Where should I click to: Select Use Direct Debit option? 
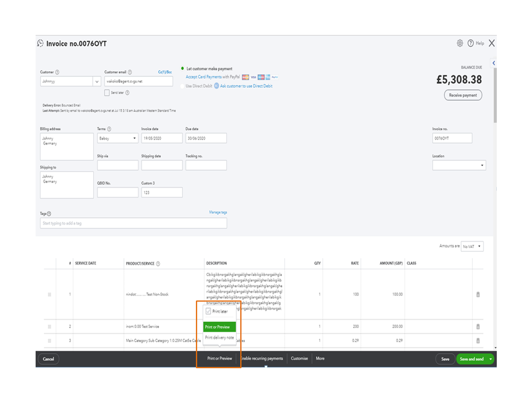point(183,86)
